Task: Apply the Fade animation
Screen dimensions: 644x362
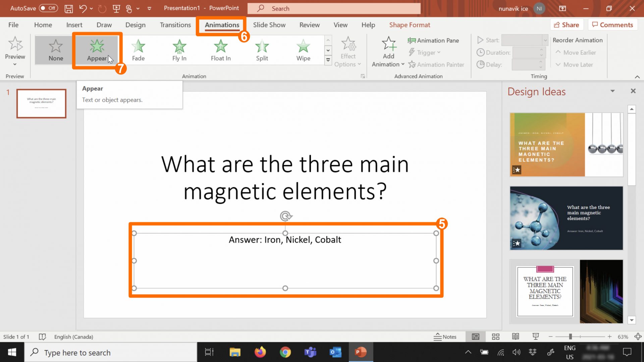Action: [138, 50]
